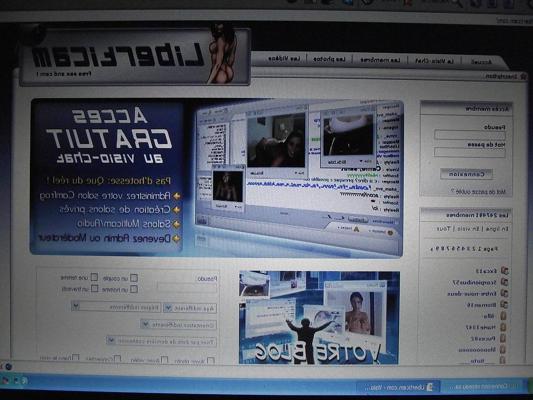Image resolution: width=533 pixels, height=400 pixels.
Task: Tick the Avec photo checkbox
Action: point(211,361)
